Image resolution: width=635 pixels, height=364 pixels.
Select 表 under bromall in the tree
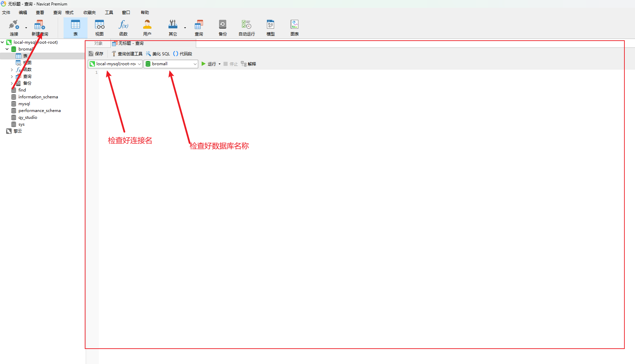(25, 56)
